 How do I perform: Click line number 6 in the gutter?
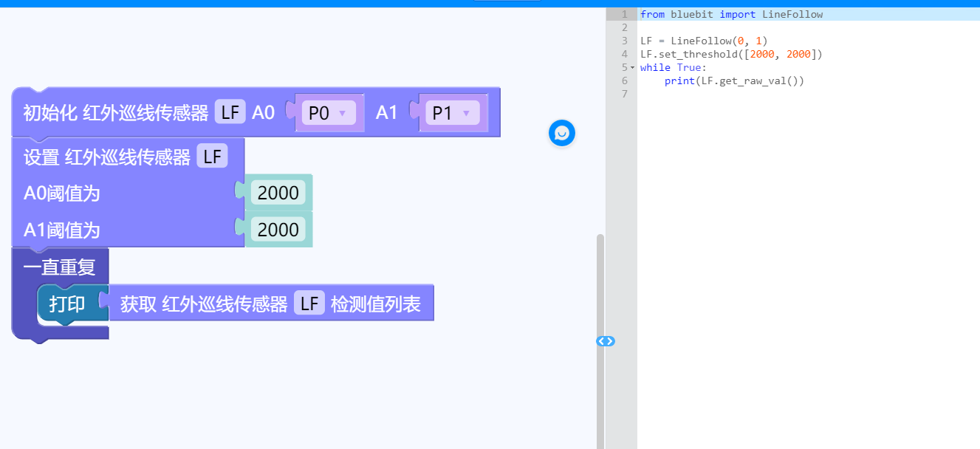(625, 80)
